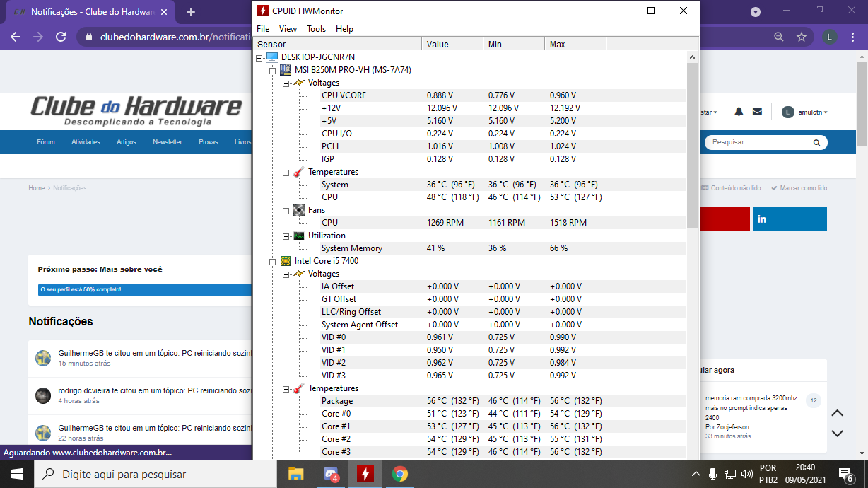Click the Value column header
868x488 pixels.
[453, 45]
